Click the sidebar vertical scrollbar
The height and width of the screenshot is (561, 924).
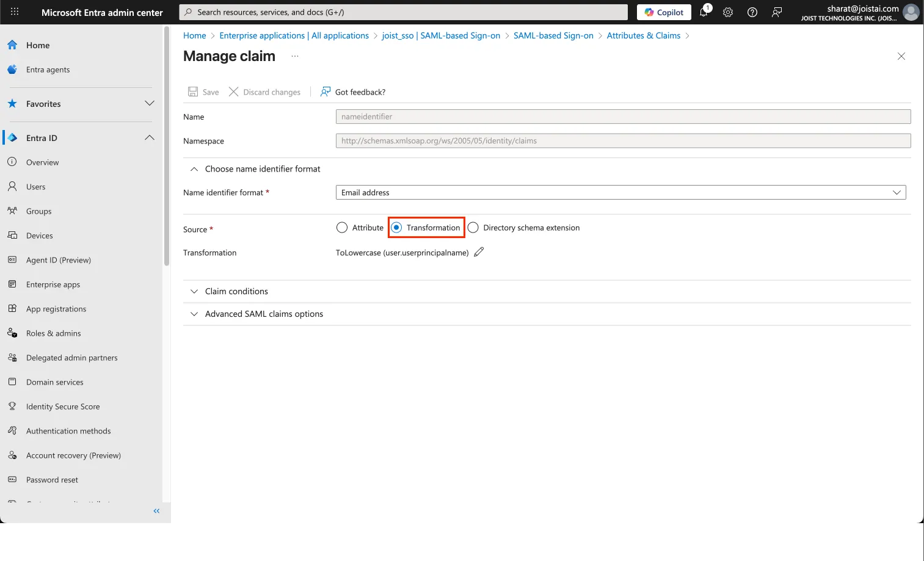pyautogui.click(x=167, y=147)
